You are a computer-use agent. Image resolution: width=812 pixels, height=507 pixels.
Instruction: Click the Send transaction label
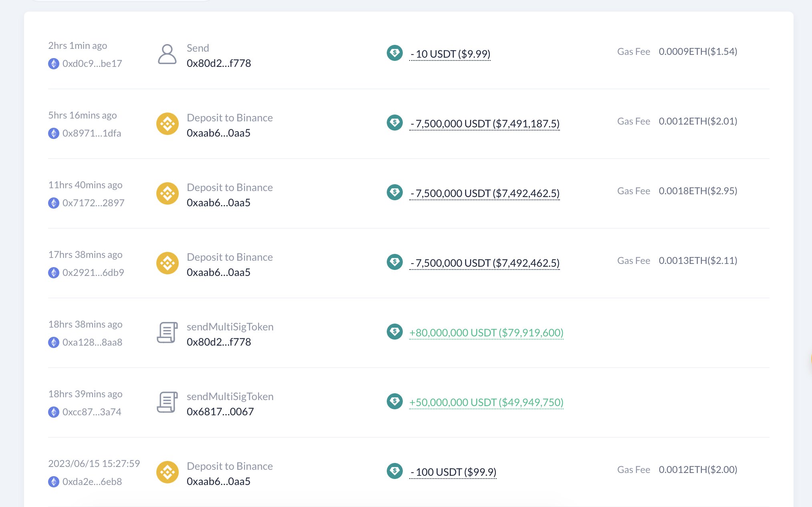[x=198, y=48]
